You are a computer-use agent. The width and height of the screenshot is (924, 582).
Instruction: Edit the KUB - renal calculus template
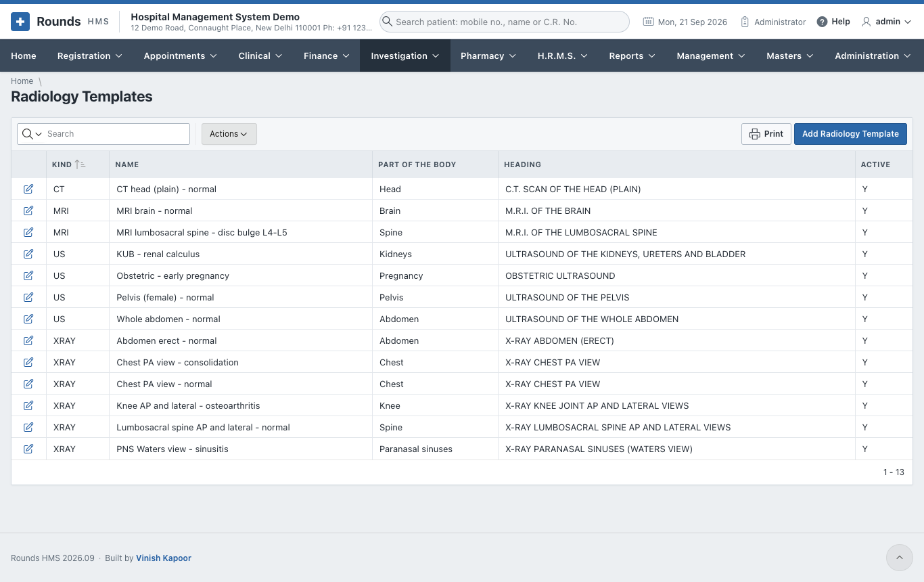point(28,254)
